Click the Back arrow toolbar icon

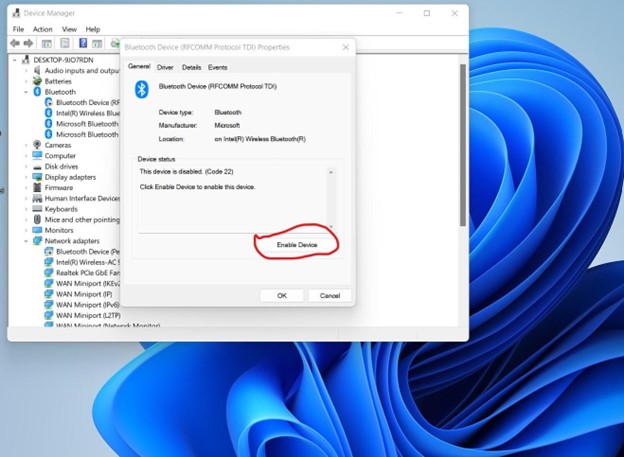[17, 43]
